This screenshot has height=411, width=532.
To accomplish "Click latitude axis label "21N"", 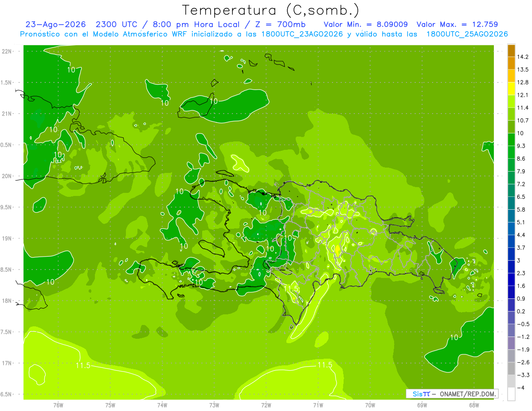I will pos(8,114).
